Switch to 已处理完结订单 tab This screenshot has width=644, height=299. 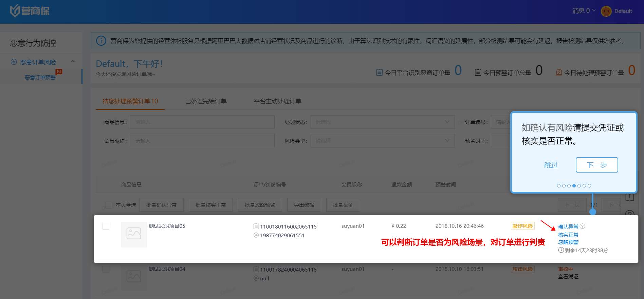coord(206,101)
